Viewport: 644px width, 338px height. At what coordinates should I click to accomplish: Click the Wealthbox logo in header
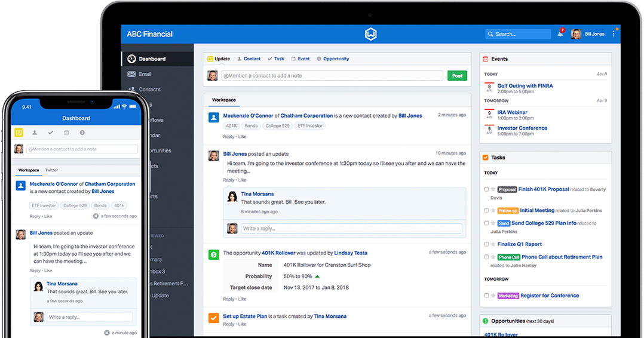[x=371, y=34]
